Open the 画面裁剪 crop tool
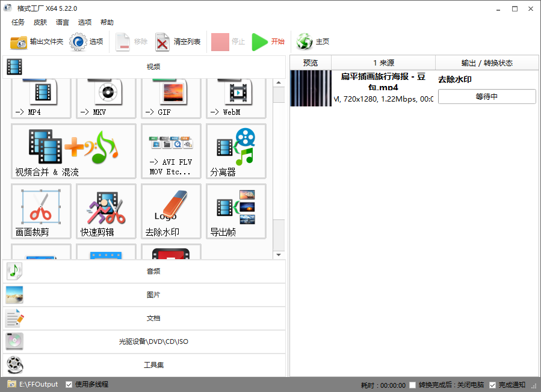Image resolution: width=541 pixels, height=392 pixels. (41, 211)
